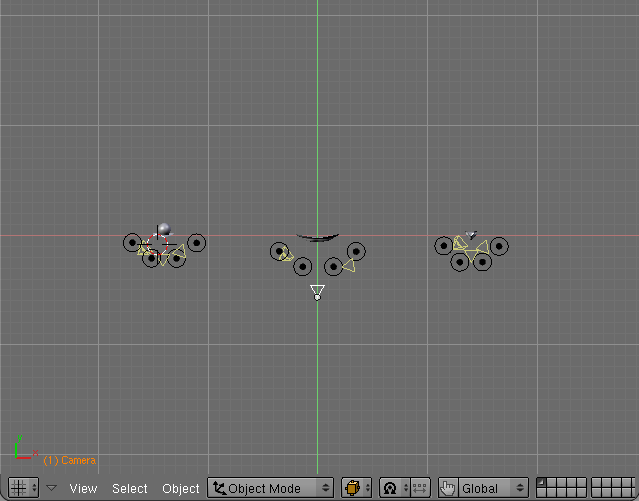Select yellow camera beside center cluster's right lamps
The height and width of the screenshot is (501, 639).
pyautogui.click(x=349, y=265)
